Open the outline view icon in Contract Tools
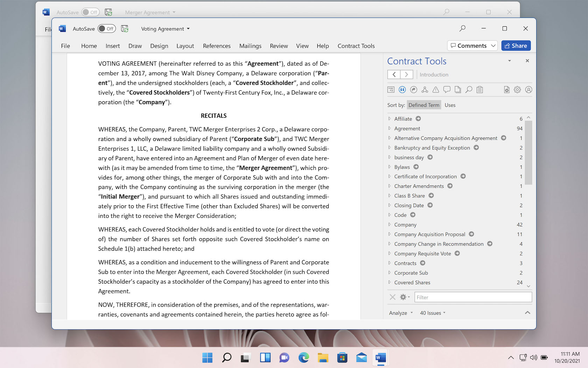 coord(391,90)
